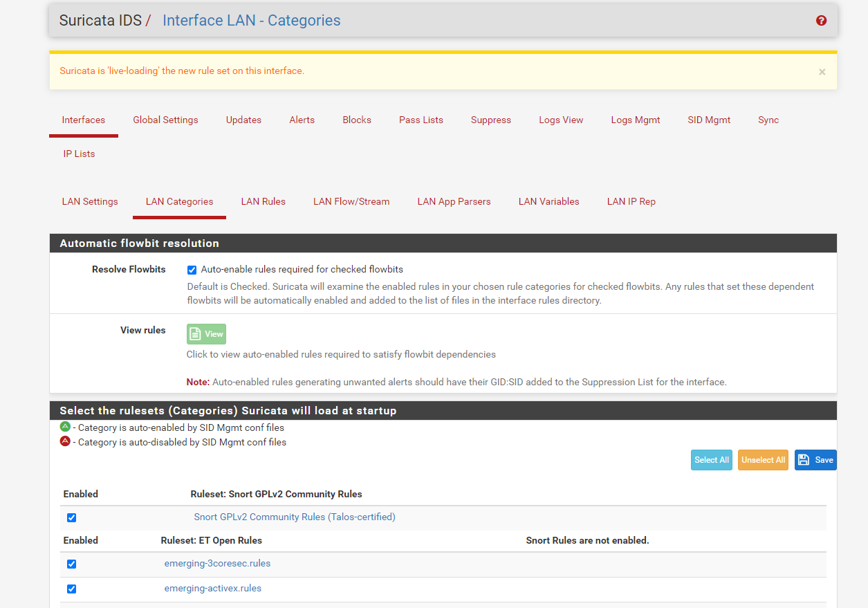Viewport: 868px width, 608px height.
Task: Go to SID Mgmt tab
Action: coord(709,120)
